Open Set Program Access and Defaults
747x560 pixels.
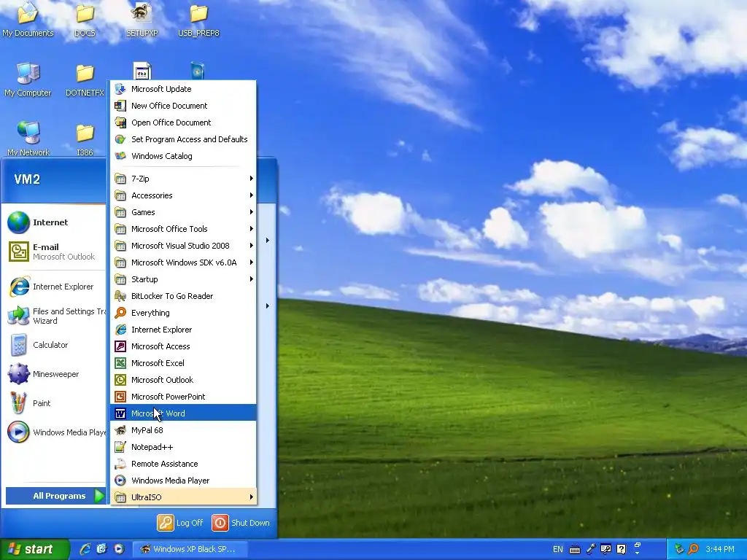pos(183,139)
